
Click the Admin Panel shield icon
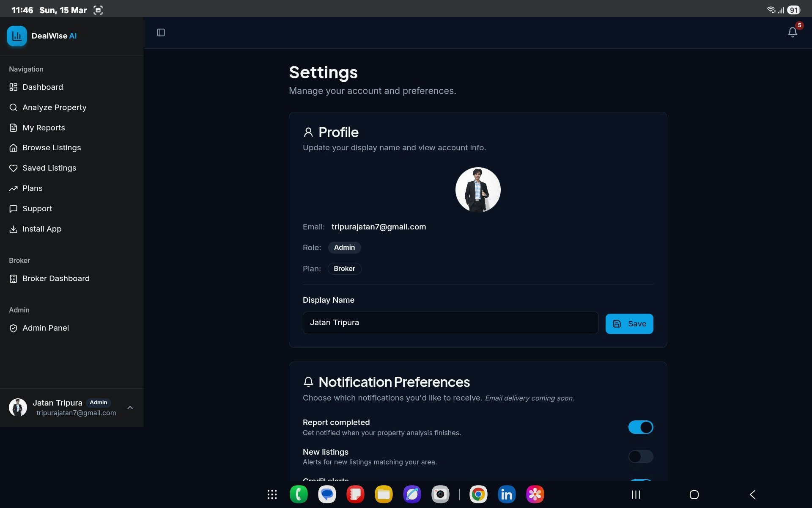pos(14,328)
